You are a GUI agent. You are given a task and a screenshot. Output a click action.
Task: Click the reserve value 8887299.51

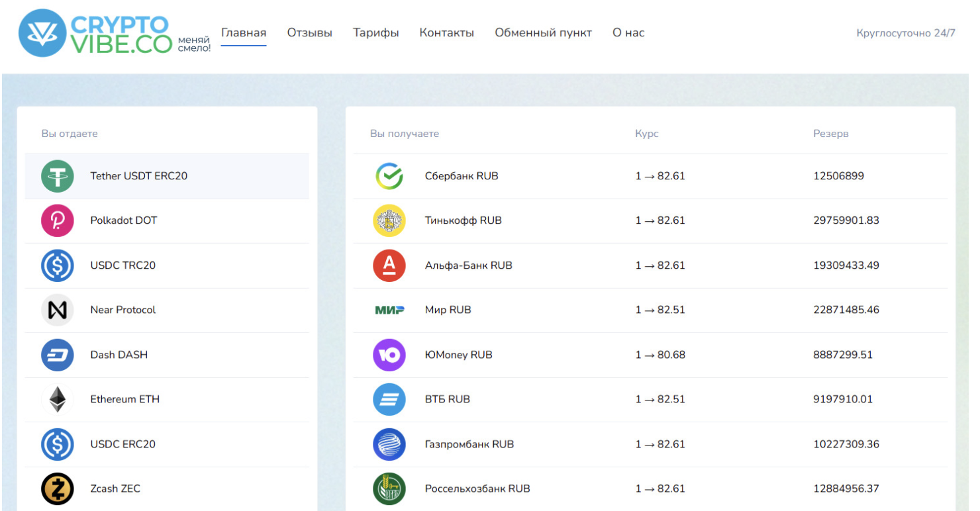point(843,355)
